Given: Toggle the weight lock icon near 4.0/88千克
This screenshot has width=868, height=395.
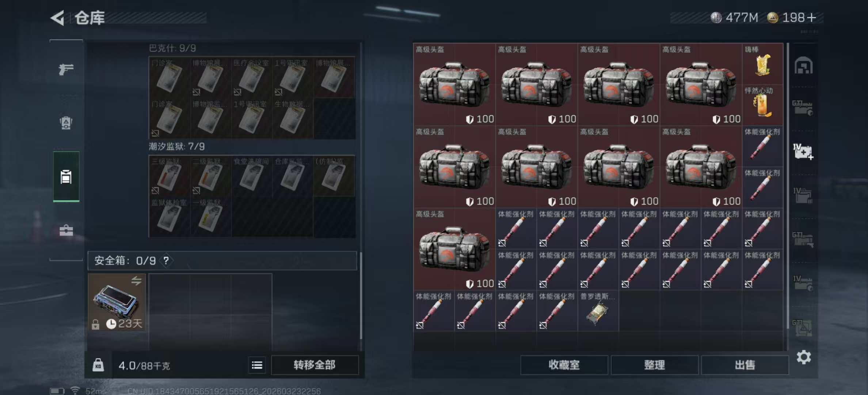Looking at the screenshot, I should 98,365.
